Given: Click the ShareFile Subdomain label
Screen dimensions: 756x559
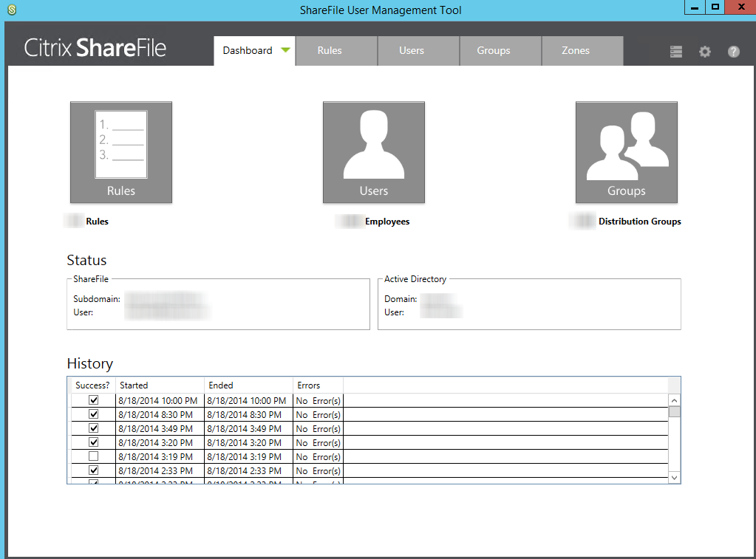Looking at the screenshot, I should (96, 299).
